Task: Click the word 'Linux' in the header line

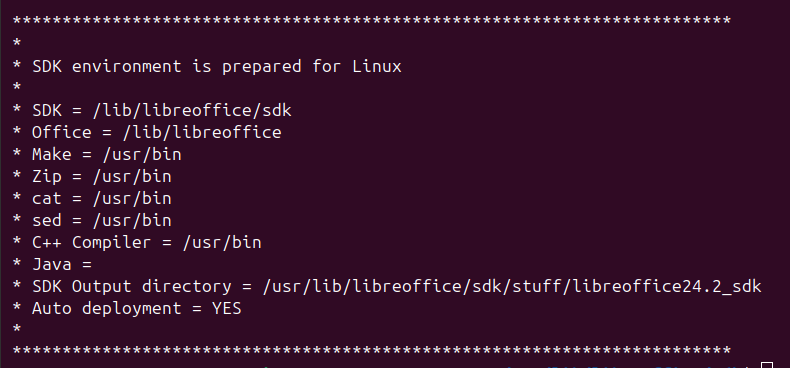Action: (x=377, y=67)
